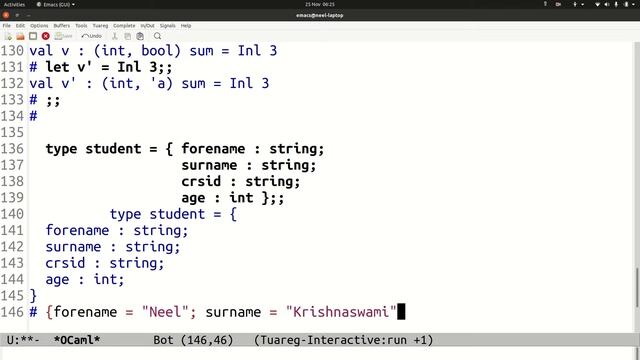The image size is (640, 360).
Task: Click the closing brace on line 145
Action: coord(33,296)
